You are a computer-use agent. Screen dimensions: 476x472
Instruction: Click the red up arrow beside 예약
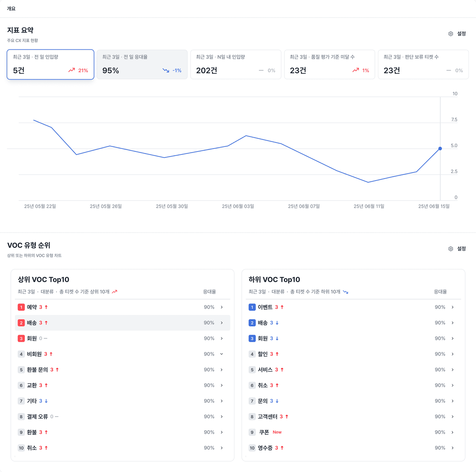tap(46, 307)
